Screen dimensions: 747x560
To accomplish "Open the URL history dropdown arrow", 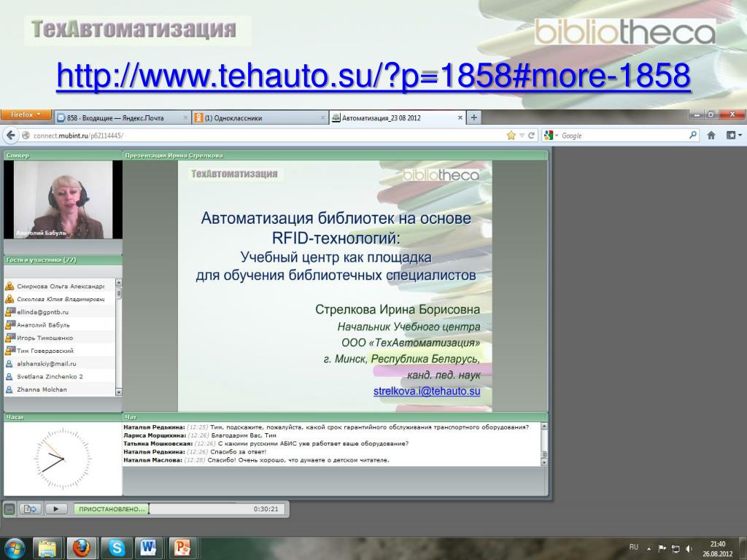I will (x=522, y=136).
